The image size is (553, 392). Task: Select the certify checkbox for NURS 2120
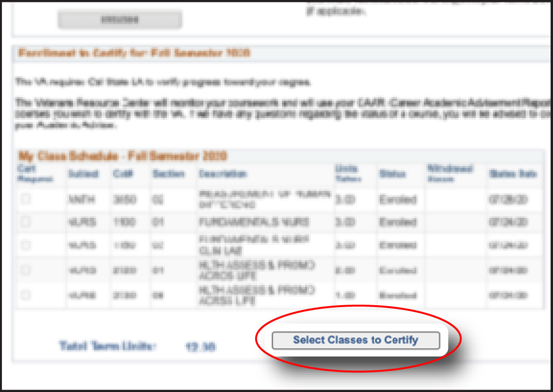tap(26, 271)
